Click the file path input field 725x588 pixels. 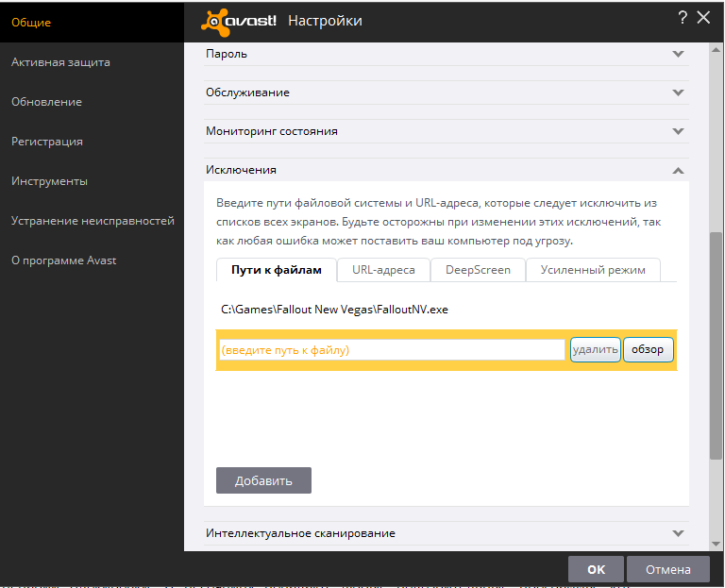point(391,350)
